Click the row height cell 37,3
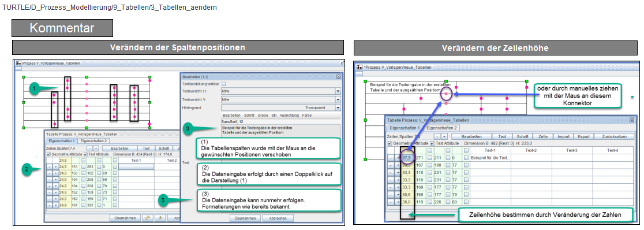The width and height of the screenshot is (644, 230). point(408,158)
